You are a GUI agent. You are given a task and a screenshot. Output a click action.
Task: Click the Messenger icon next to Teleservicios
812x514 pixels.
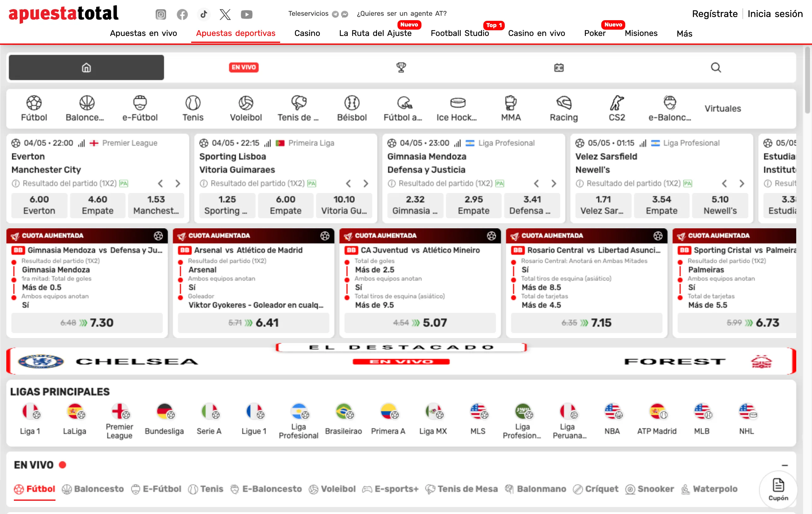click(x=344, y=14)
